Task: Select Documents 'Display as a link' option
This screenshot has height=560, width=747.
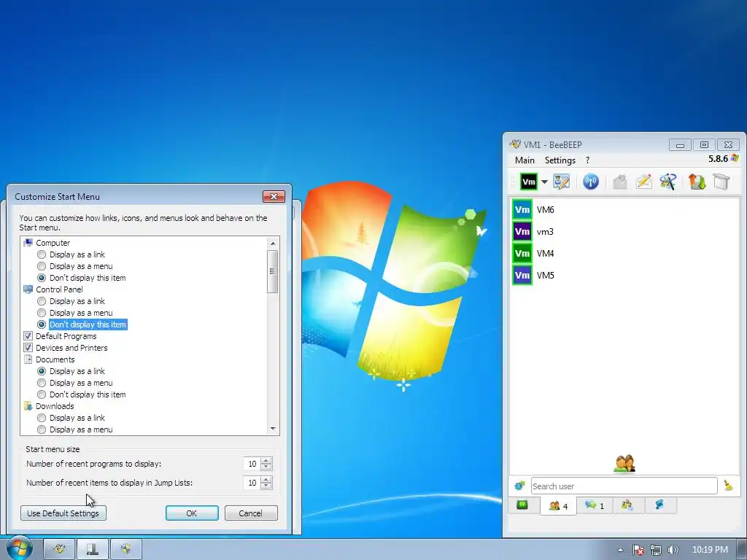Action: [42, 371]
